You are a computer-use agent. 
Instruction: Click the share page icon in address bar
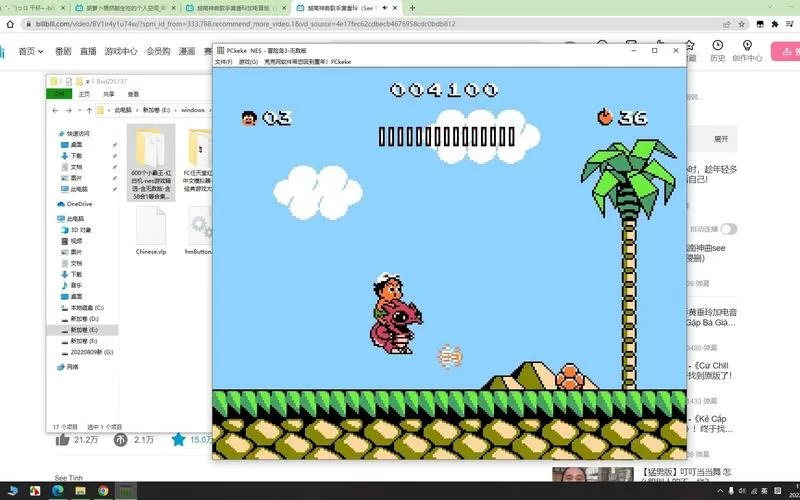click(x=727, y=24)
